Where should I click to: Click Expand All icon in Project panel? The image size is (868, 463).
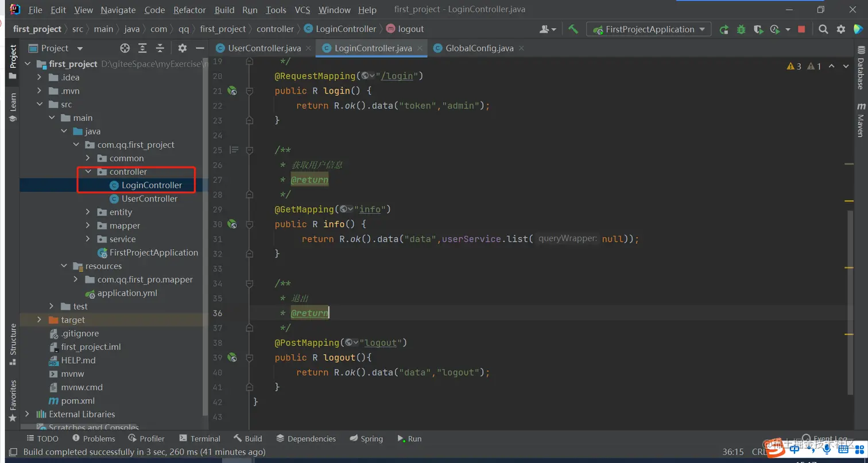pos(142,48)
